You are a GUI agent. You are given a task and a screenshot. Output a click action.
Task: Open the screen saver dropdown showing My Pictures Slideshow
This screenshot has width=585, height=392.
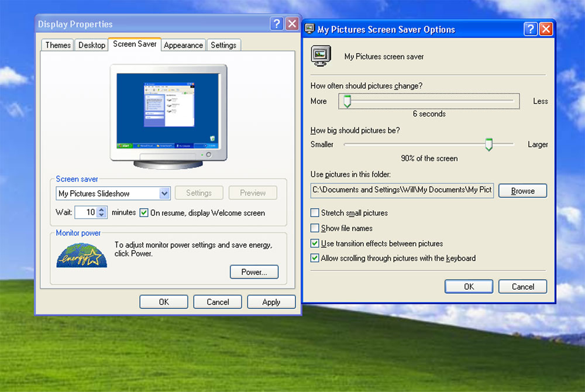click(164, 193)
